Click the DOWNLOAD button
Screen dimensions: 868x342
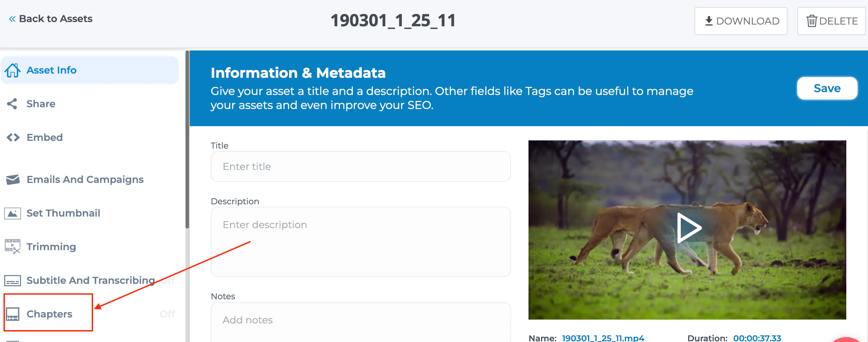(x=741, y=21)
